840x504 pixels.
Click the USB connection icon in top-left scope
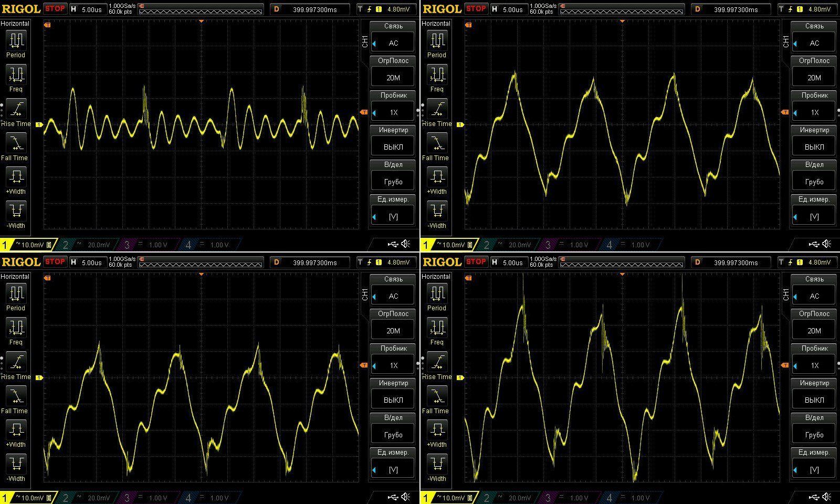click(x=393, y=244)
